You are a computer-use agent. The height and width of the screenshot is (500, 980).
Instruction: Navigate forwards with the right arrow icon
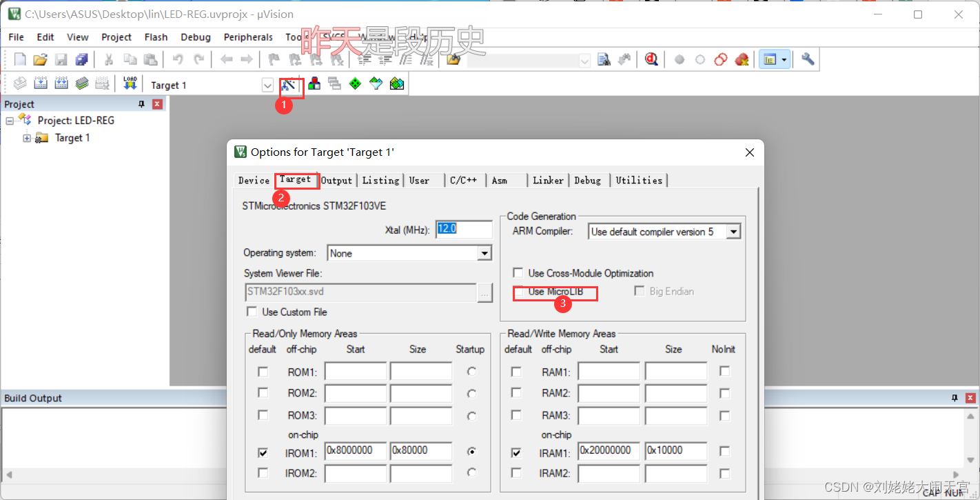[x=246, y=60]
